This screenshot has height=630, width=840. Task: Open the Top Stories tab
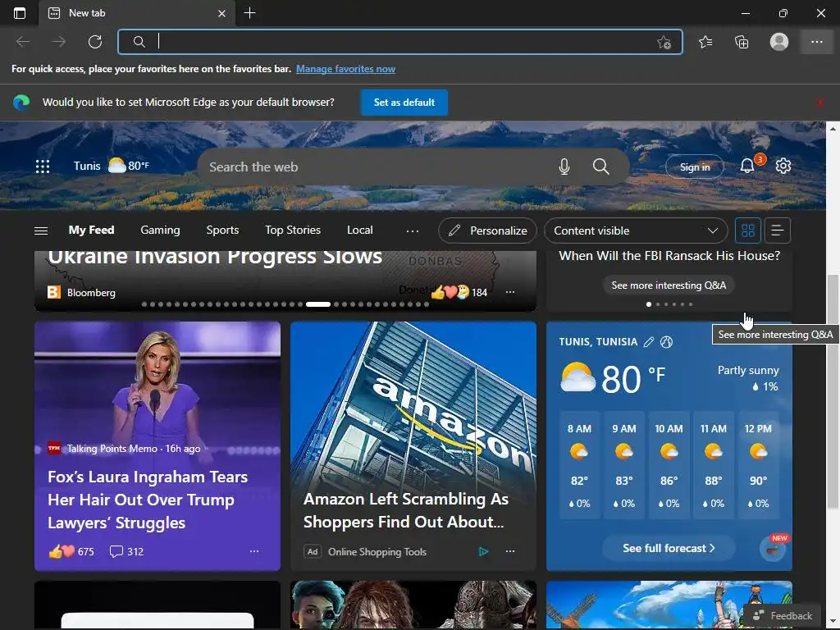(x=293, y=230)
